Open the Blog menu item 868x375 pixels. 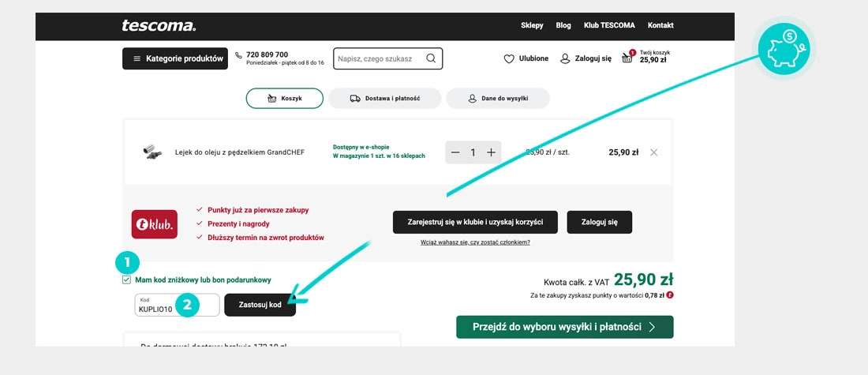coord(563,25)
